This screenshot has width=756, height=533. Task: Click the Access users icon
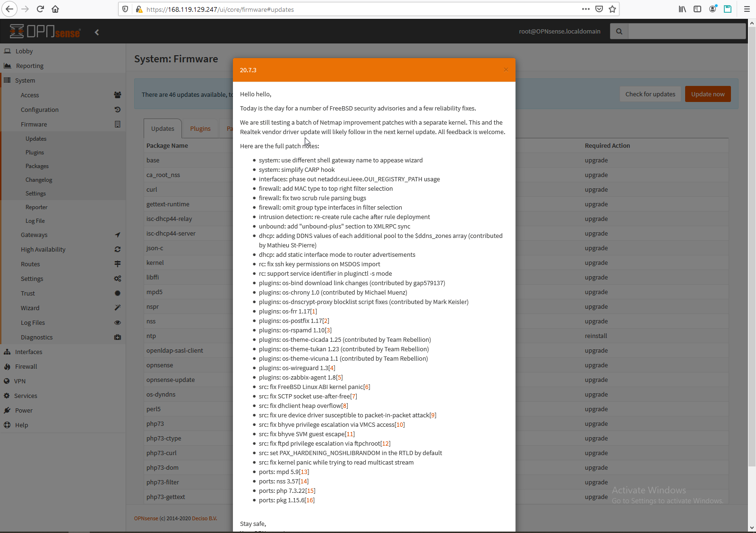pos(118,95)
